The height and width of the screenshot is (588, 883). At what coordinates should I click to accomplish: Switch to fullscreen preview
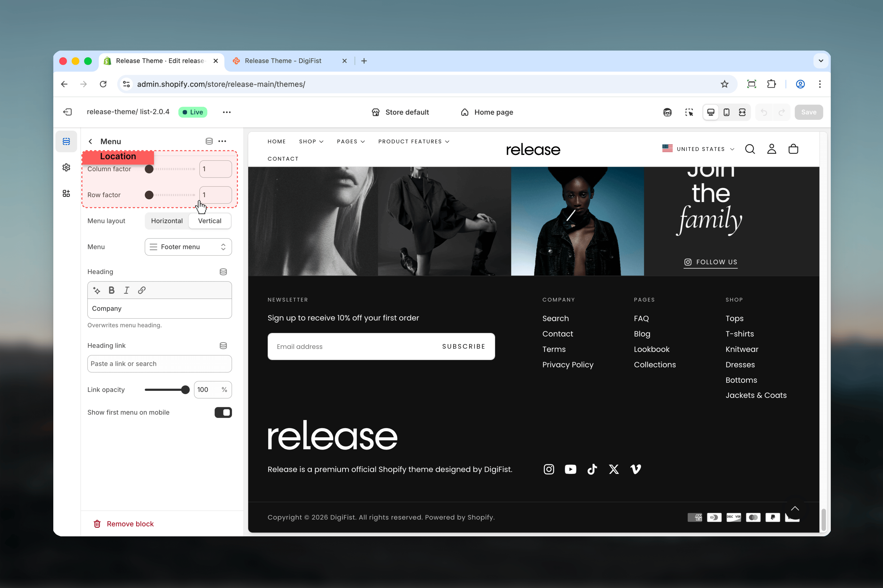(x=742, y=112)
